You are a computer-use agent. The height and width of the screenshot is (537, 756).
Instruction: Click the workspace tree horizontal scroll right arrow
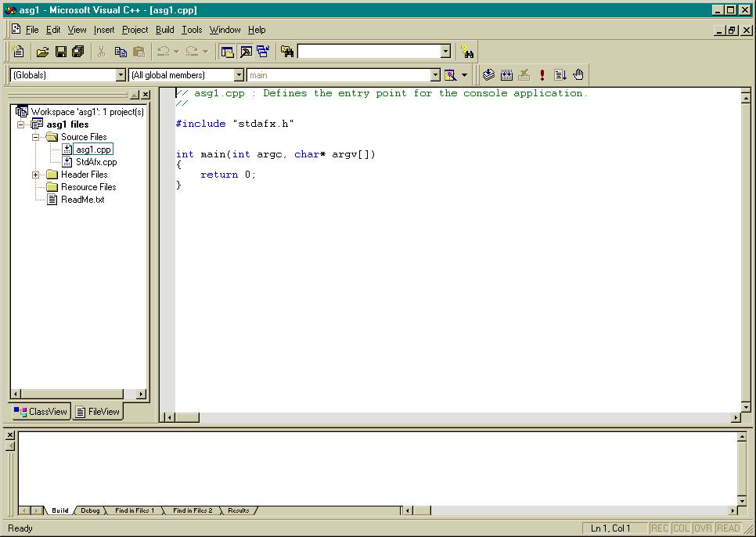click(142, 395)
